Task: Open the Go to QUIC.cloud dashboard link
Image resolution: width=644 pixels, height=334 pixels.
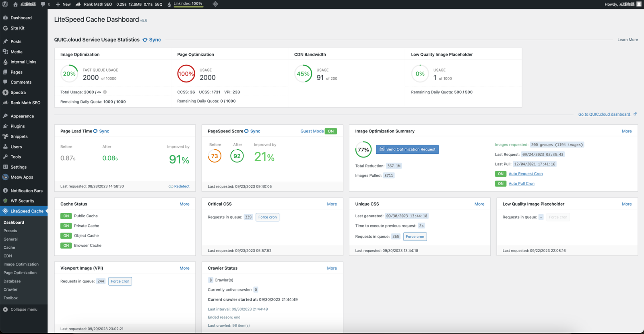Action: pos(604,114)
